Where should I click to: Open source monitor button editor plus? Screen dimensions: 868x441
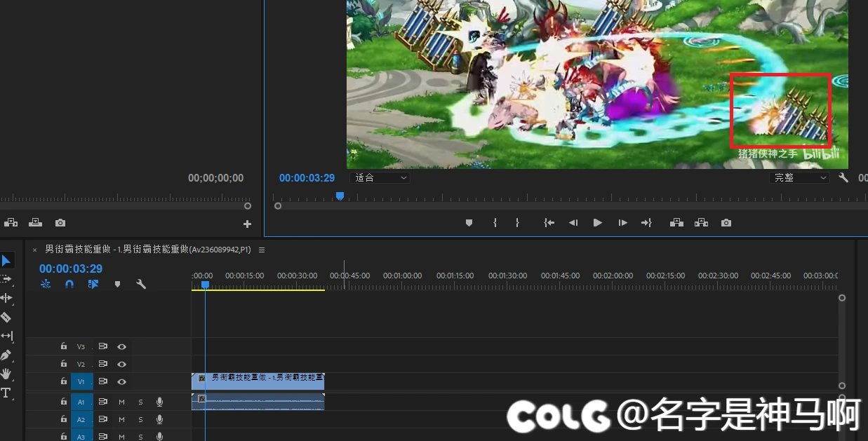click(247, 224)
